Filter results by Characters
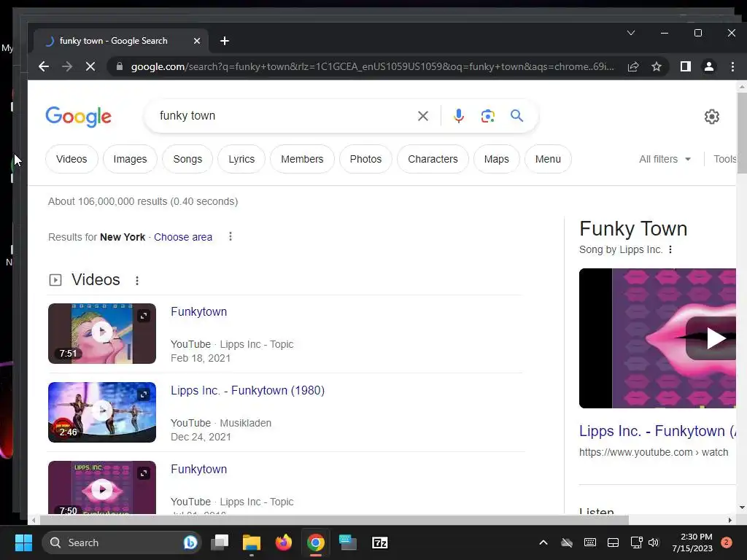The image size is (747, 560). click(433, 159)
